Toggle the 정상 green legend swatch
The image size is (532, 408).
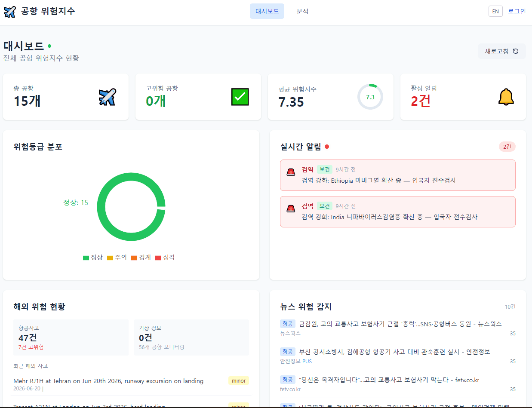pos(86,258)
